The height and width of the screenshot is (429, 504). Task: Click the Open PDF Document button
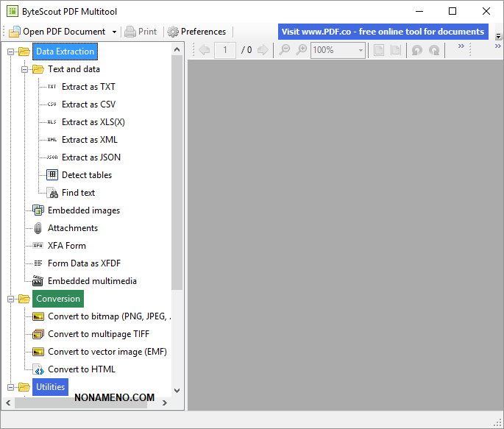pyautogui.click(x=57, y=32)
